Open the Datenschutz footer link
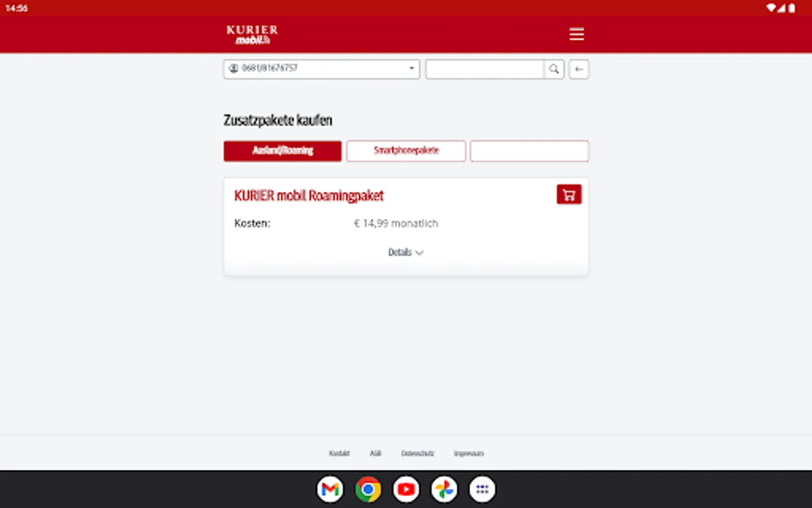The height and width of the screenshot is (508, 812). pyautogui.click(x=418, y=453)
